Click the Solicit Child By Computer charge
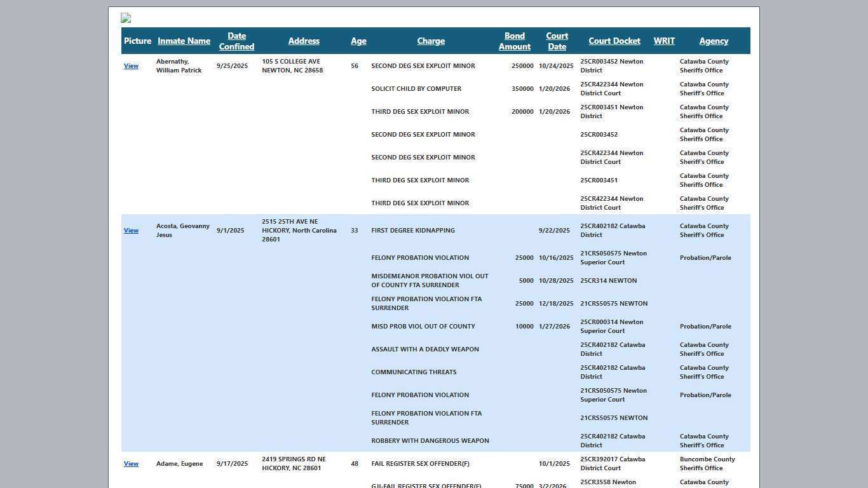The width and height of the screenshot is (868, 488). tap(416, 89)
